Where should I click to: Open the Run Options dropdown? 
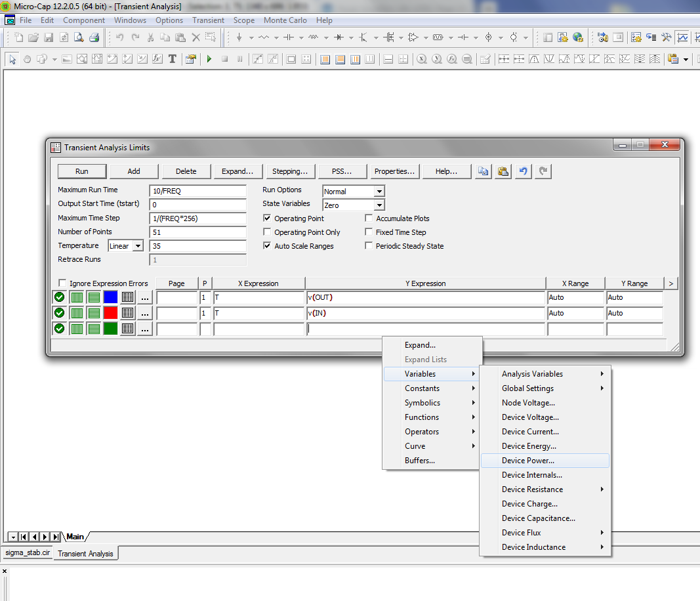(379, 192)
